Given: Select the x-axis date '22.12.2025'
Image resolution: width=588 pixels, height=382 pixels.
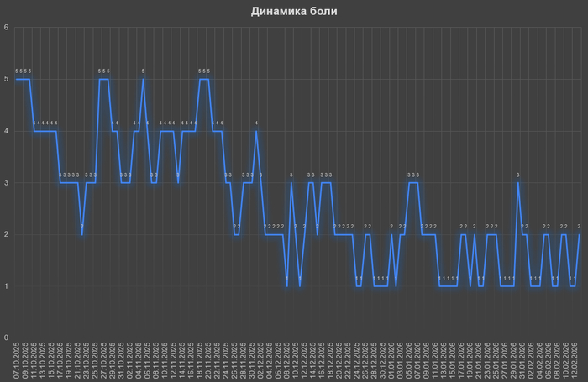Looking at the screenshot, I should tap(348, 361).
